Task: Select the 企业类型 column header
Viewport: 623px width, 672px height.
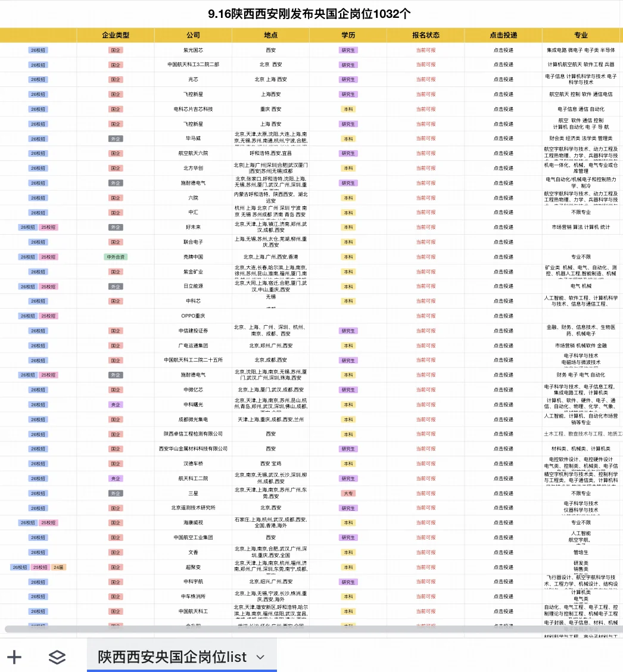Action: pyautogui.click(x=116, y=35)
